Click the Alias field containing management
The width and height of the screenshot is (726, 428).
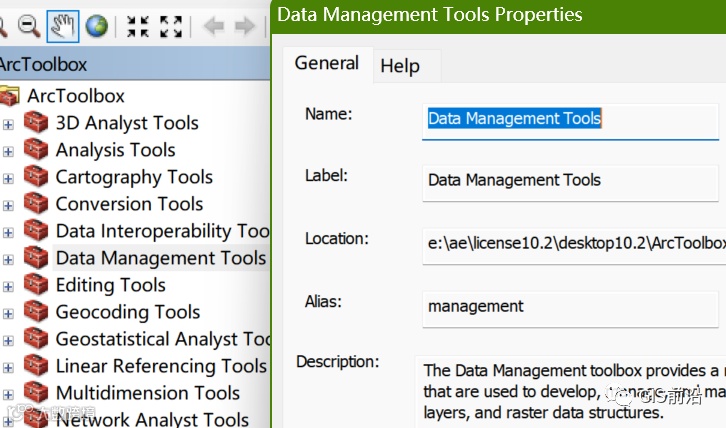(570, 306)
